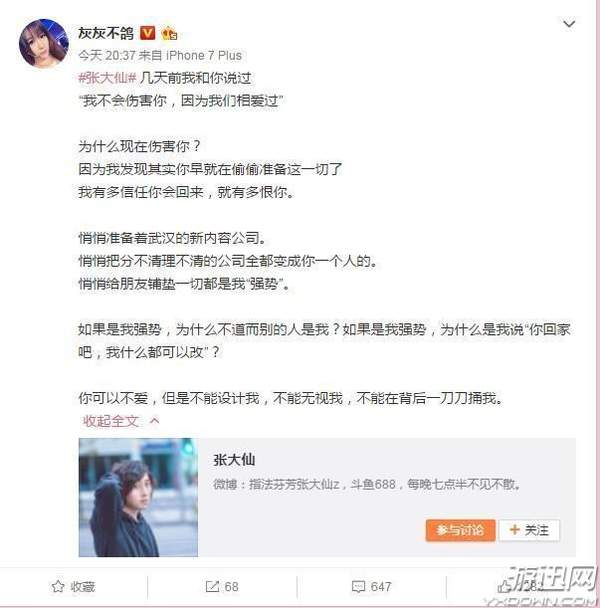
Task: Open the post timestamp 今天 20:37
Action: coord(106,55)
